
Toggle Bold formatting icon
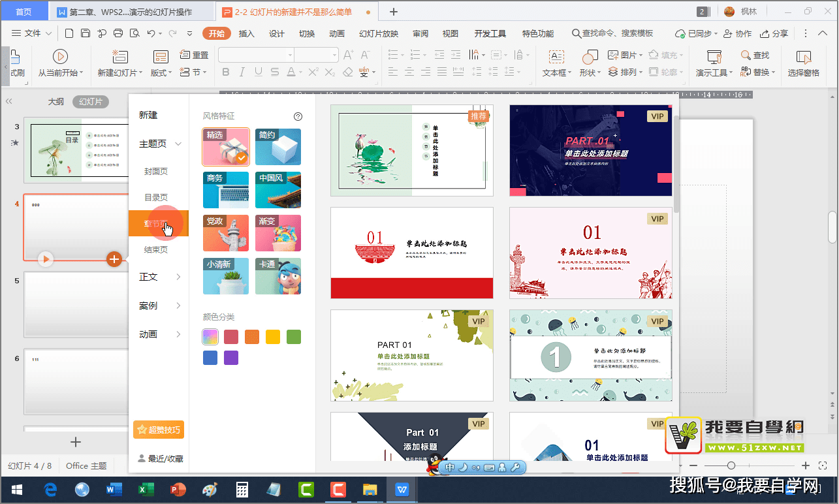coord(226,72)
